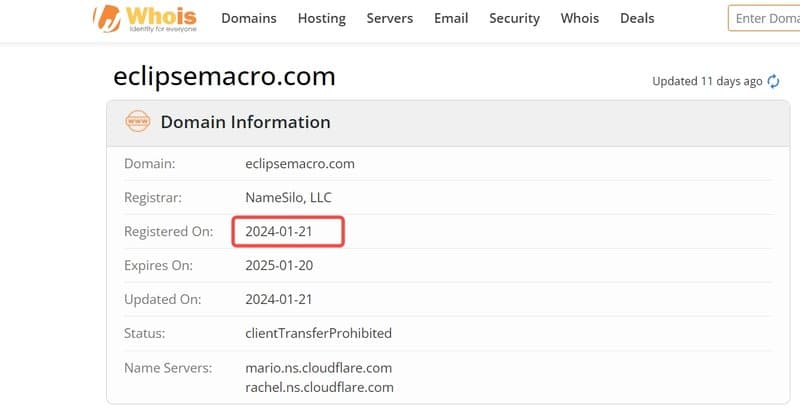Open the Deals menu
The width and height of the screenshot is (800, 412).
click(637, 18)
